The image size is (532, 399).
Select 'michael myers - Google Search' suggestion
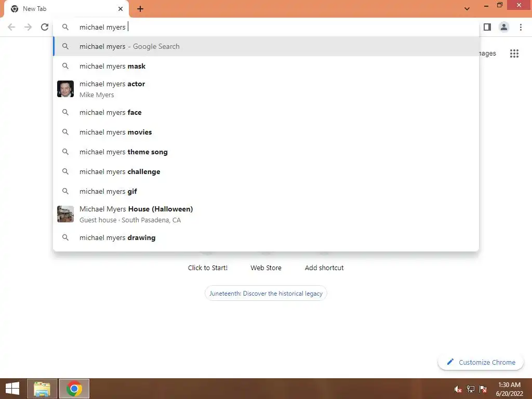[266, 46]
